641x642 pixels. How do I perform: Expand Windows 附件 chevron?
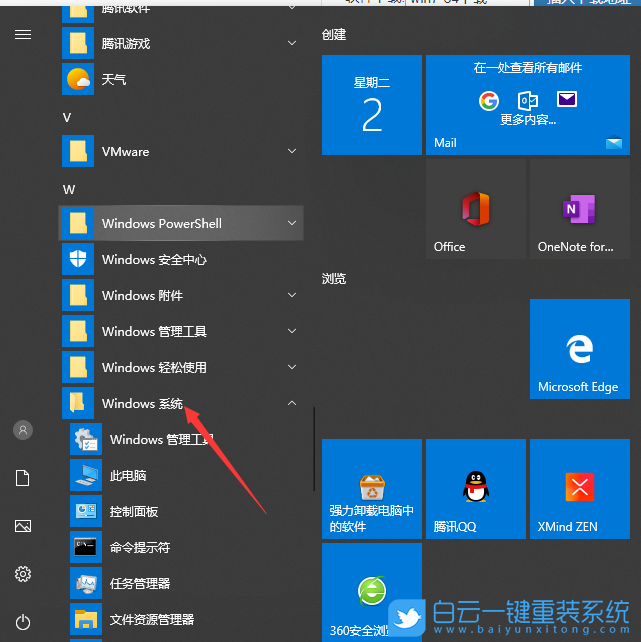(292, 295)
